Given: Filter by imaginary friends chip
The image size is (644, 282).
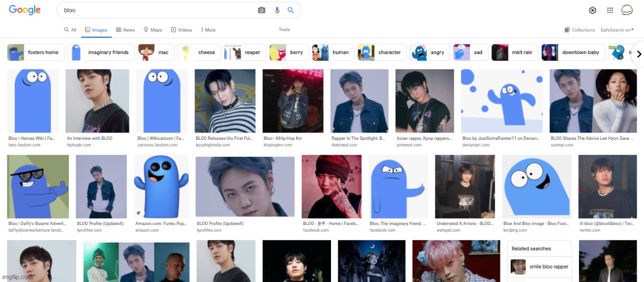Looking at the screenshot, I should 101,52.
